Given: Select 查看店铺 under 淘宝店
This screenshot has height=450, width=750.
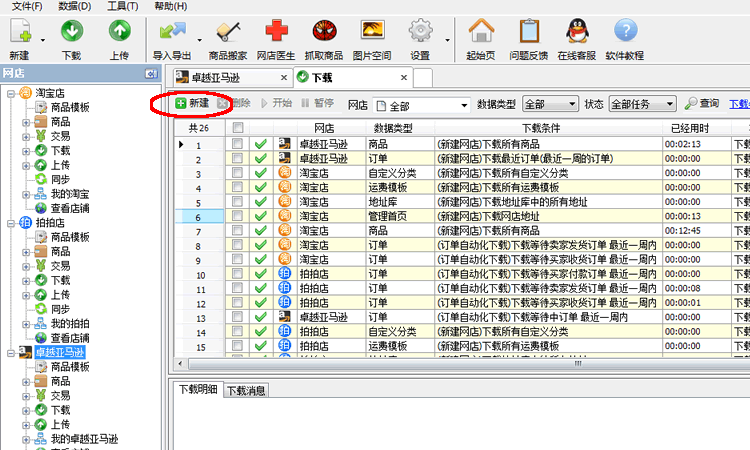Looking at the screenshot, I should [x=70, y=209].
